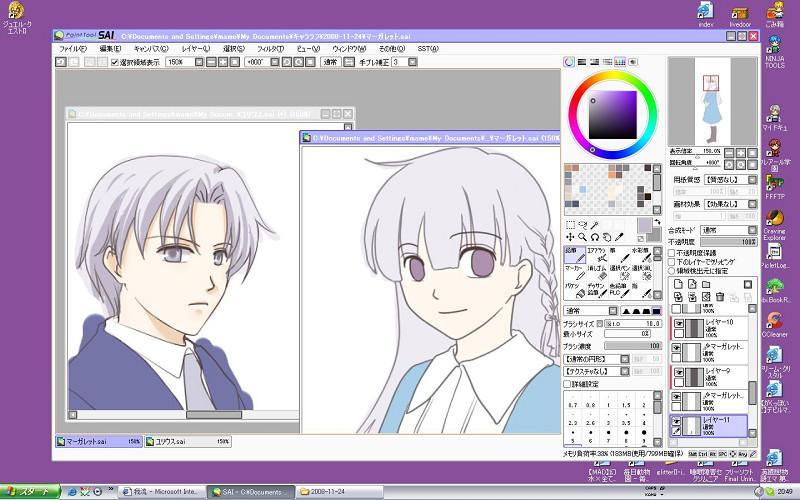Open the 合成モード blend mode dropdown
800x500 pixels.
coord(753,230)
